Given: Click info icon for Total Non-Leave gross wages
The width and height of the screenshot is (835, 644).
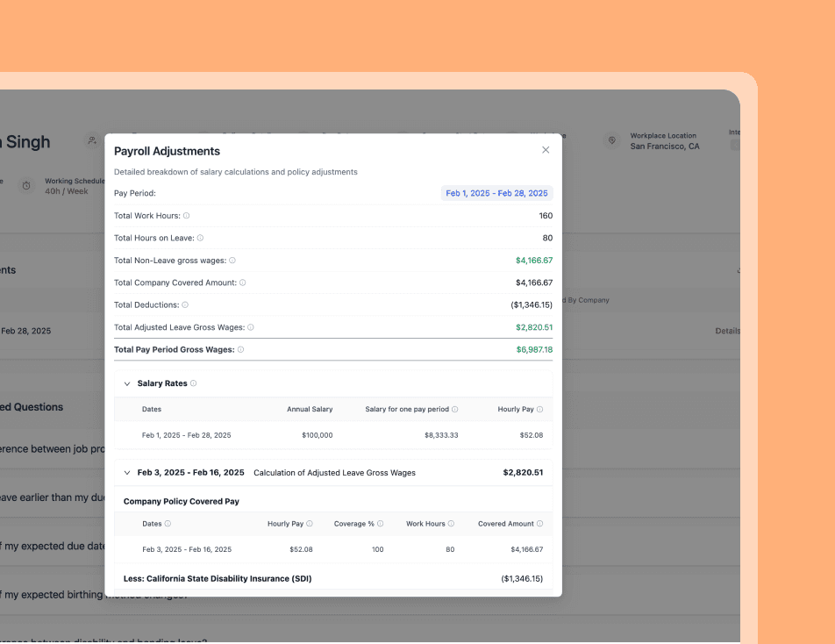Looking at the screenshot, I should (232, 261).
